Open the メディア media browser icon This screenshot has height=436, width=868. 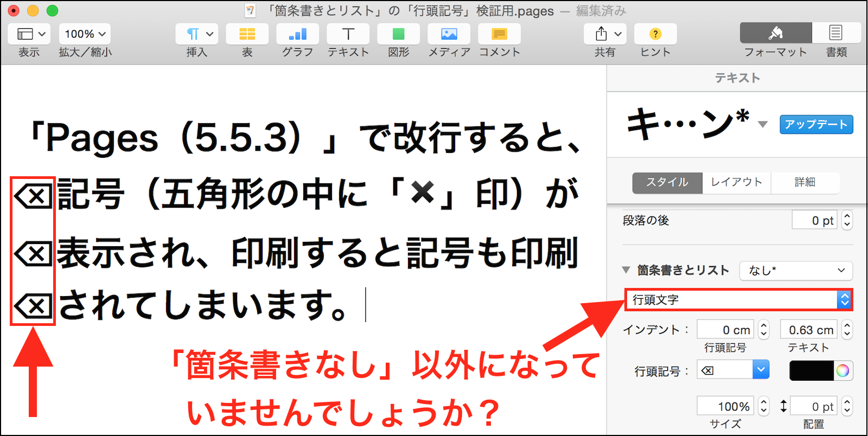449,34
